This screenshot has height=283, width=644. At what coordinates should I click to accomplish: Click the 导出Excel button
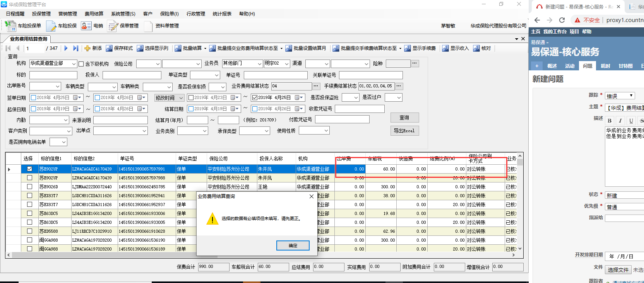[404, 131]
